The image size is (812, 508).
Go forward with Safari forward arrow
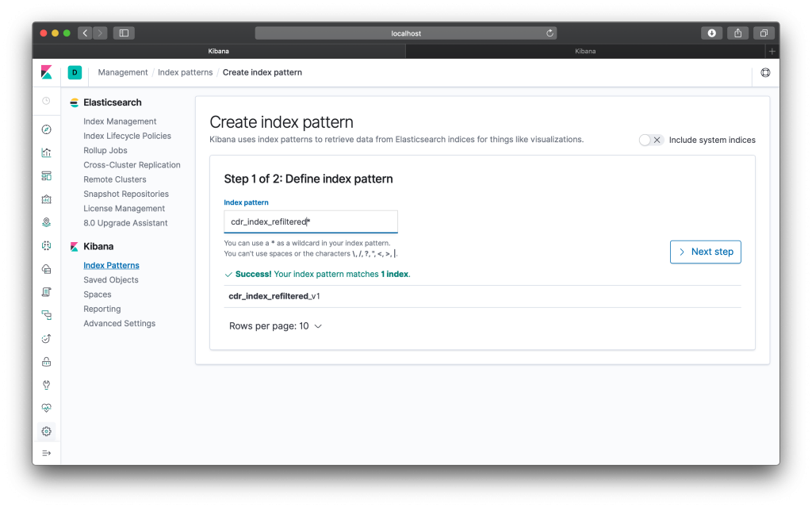click(101, 33)
